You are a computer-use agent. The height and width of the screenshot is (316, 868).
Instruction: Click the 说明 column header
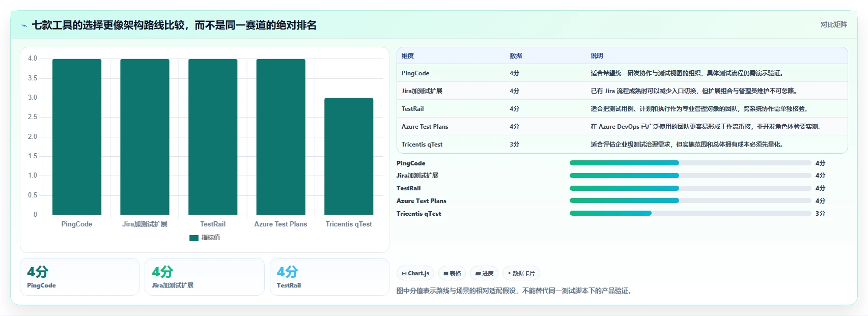[597, 56]
